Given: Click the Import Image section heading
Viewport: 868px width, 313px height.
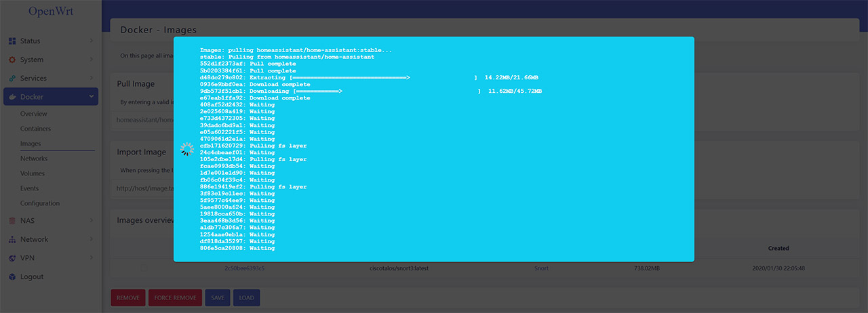Looking at the screenshot, I should point(141,152).
